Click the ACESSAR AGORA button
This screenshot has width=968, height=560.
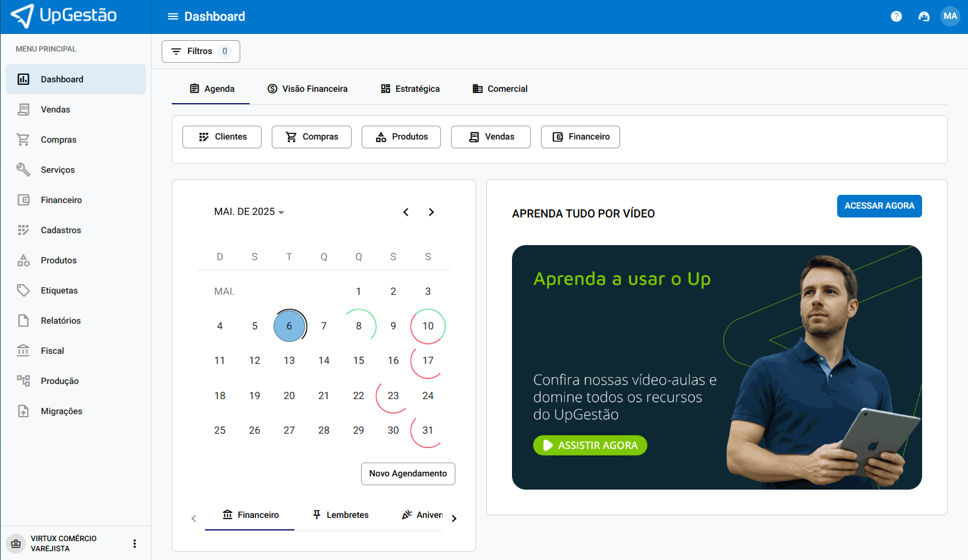click(x=879, y=206)
